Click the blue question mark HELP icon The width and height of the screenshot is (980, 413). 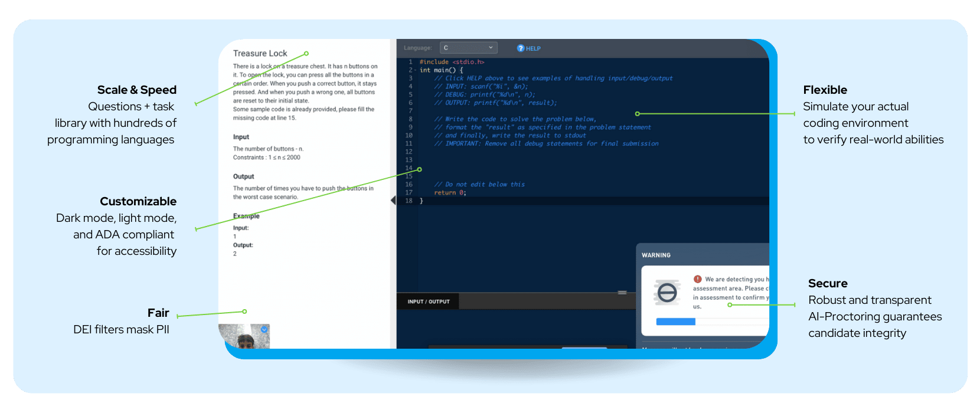[521, 48]
